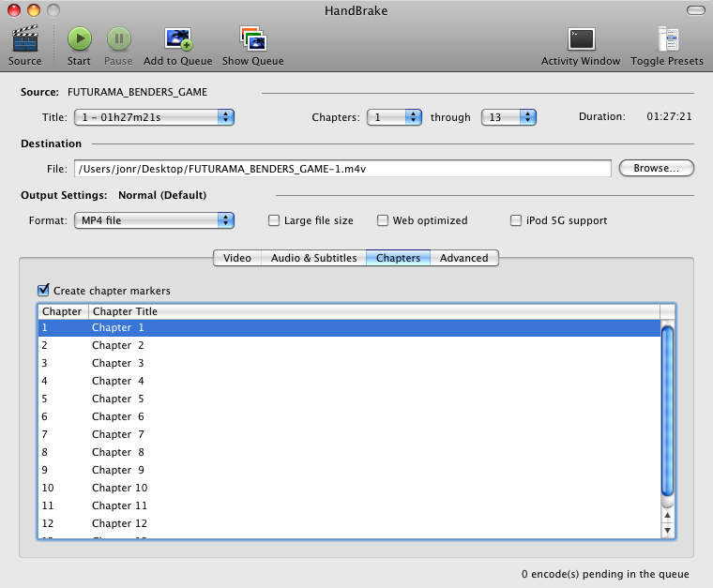
Task: Click the Chapter column header
Action: coord(63,311)
